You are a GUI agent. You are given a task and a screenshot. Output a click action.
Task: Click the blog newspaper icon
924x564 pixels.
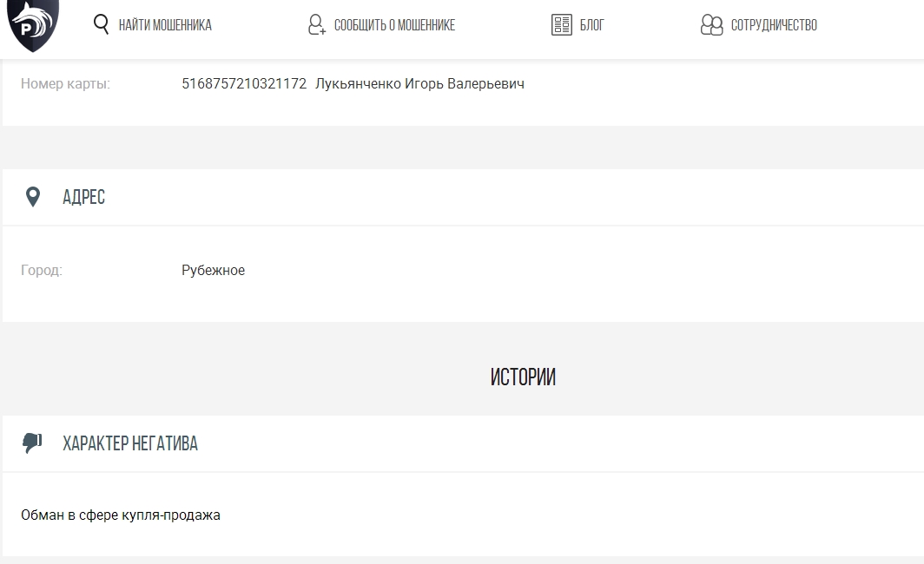tap(562, 25)
